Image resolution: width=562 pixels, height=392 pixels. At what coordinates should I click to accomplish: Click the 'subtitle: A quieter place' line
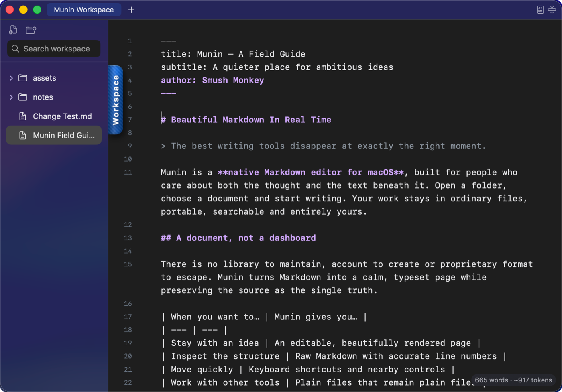coord(277,67)
